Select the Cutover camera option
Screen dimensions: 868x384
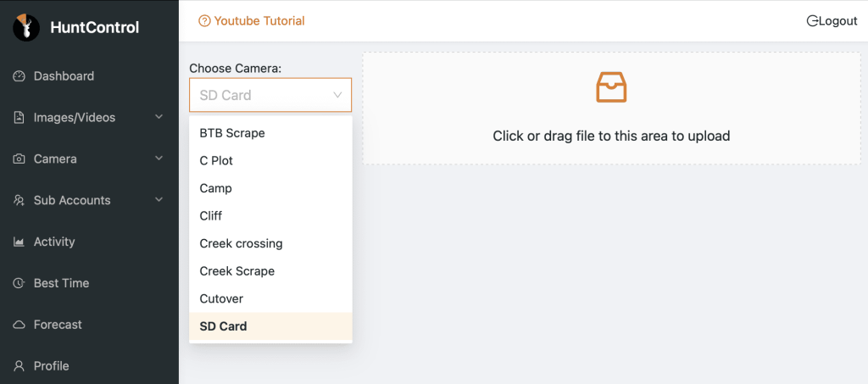(221, 298)
